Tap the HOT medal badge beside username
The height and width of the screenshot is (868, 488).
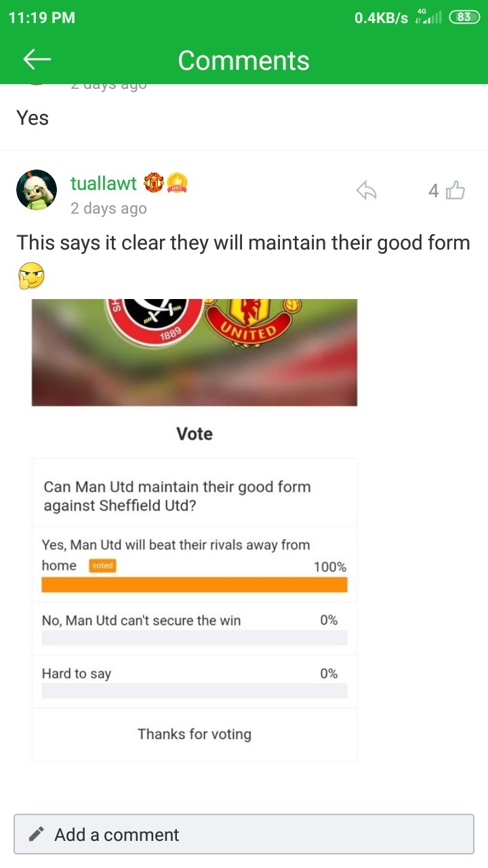click(178, 182)
